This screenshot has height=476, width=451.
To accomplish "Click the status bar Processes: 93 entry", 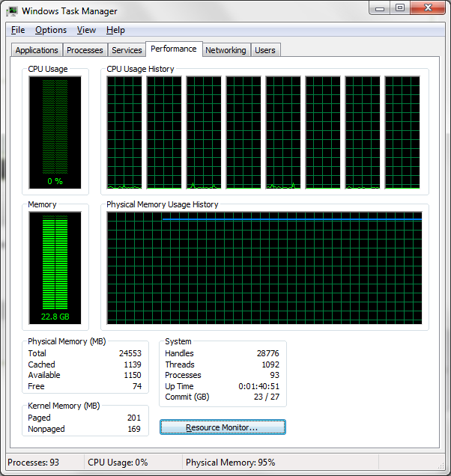I will (x=34, y=463).
